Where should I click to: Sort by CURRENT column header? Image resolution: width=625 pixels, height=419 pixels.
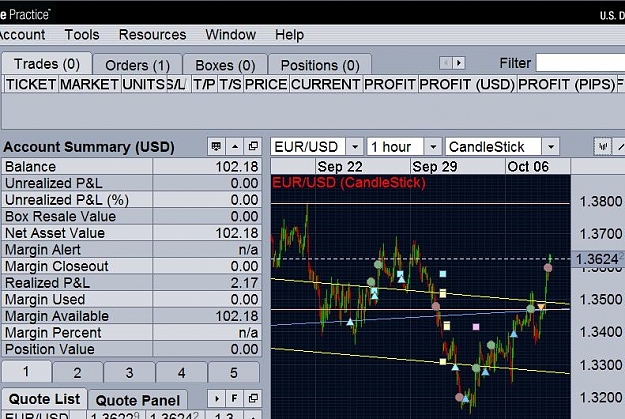click(x=326, y=84)
